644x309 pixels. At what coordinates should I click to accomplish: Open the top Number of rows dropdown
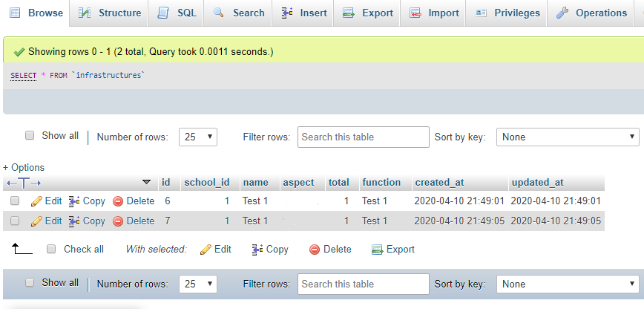[x=198, y=137]
